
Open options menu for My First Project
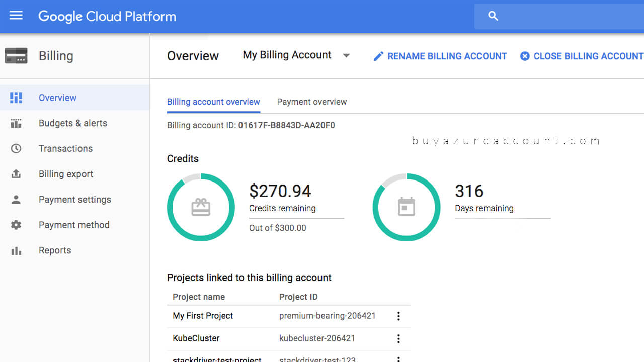pos(398,316)
